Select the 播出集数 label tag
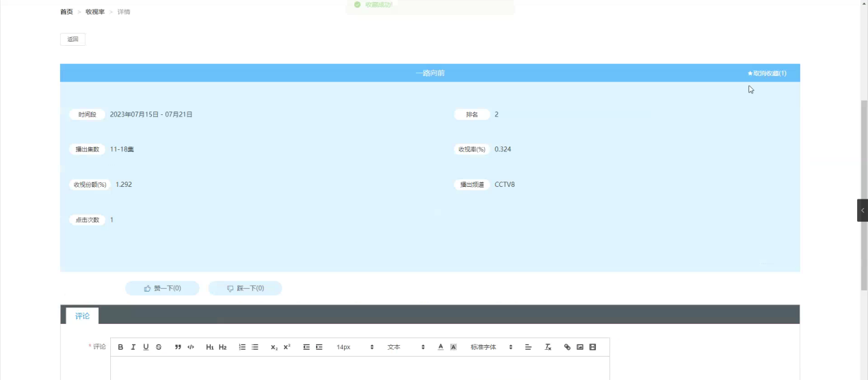The width and height of the screenshot is (868, 380). tap(87, 149)
